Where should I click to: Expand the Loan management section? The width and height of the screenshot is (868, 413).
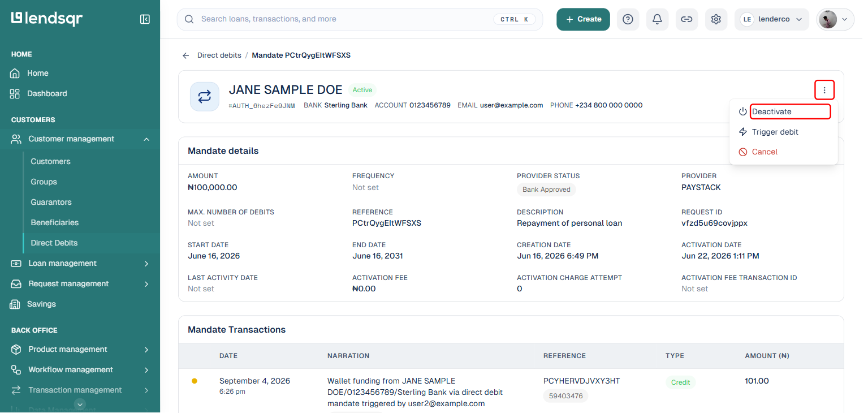(x=146, y=263)
